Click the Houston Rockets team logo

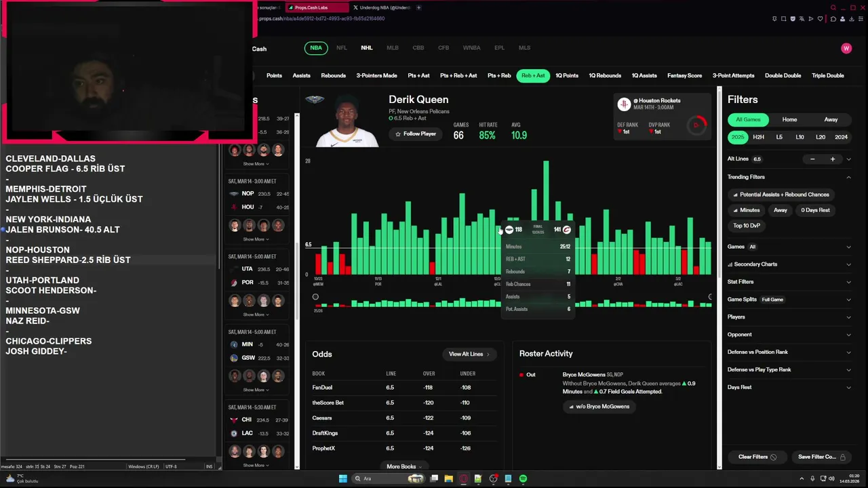pyautogui.click(x=624, y=104)
